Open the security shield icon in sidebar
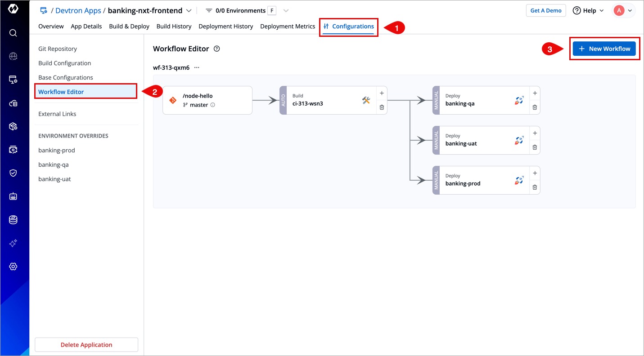 [x=13, y=173]
